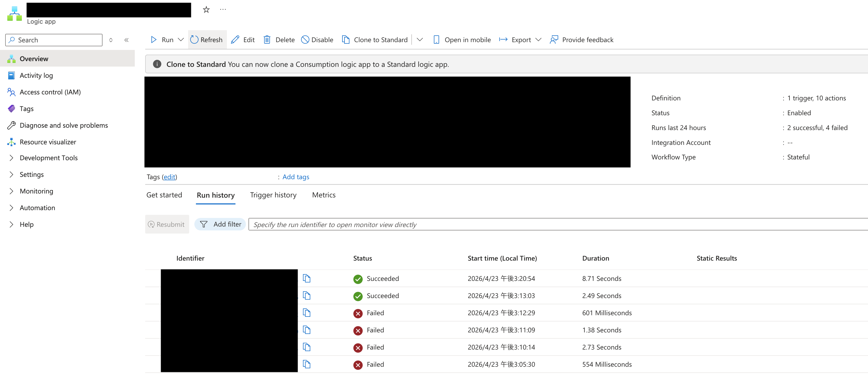Copy identifier of run started 3:10:14
The height and width of the screenshot is (387, 868).
(x=307, y=347)
